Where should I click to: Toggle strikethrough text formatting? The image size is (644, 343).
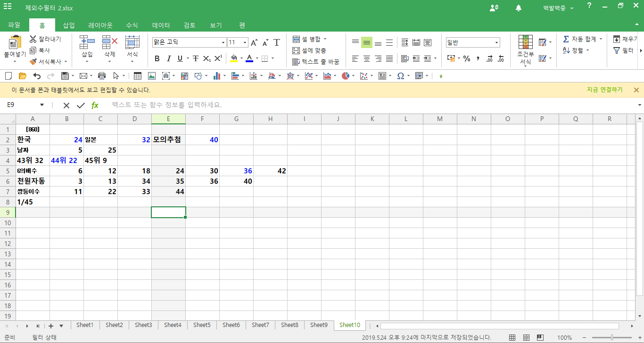click(x=195, y=58)
